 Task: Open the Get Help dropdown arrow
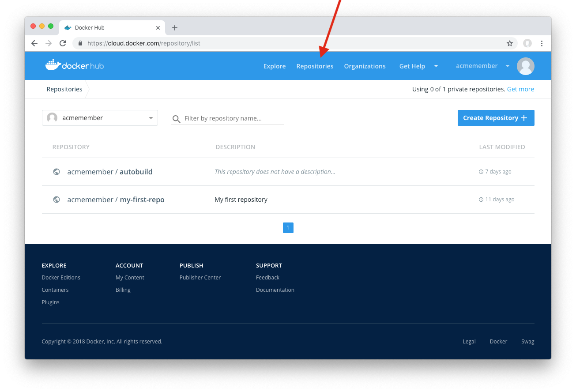436,66
